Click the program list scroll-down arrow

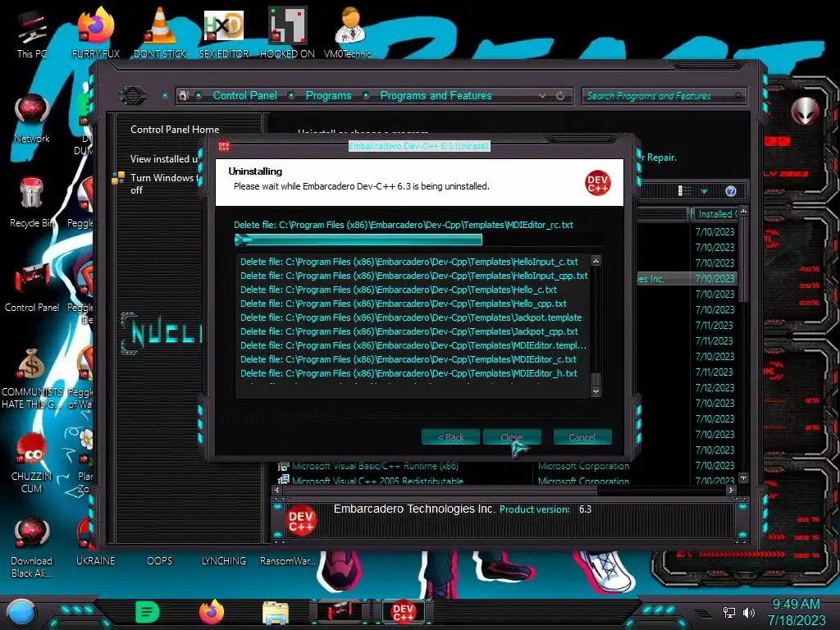point(743,477)
